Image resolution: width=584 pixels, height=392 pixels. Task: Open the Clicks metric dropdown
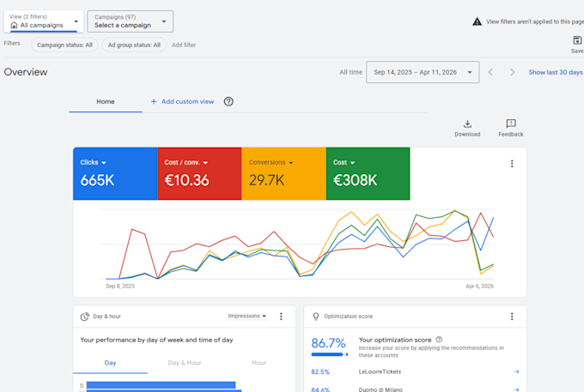(93, 162)
